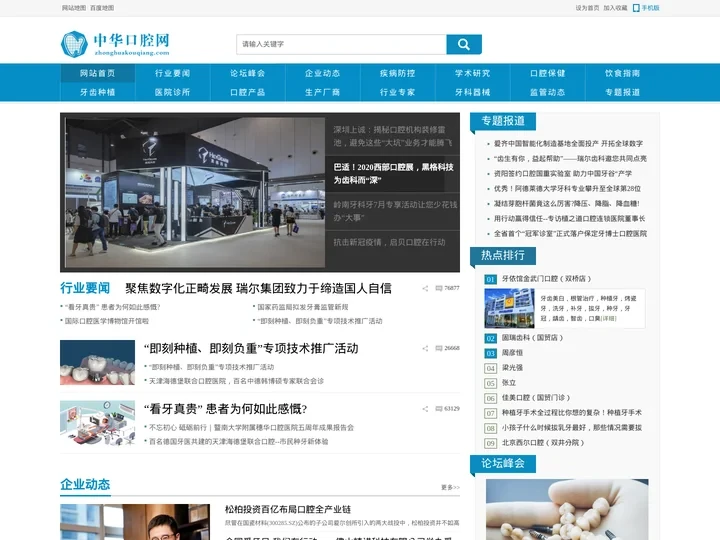Open 生产厂商 navigation menu item
720x540 pixels.
[323, 92]
